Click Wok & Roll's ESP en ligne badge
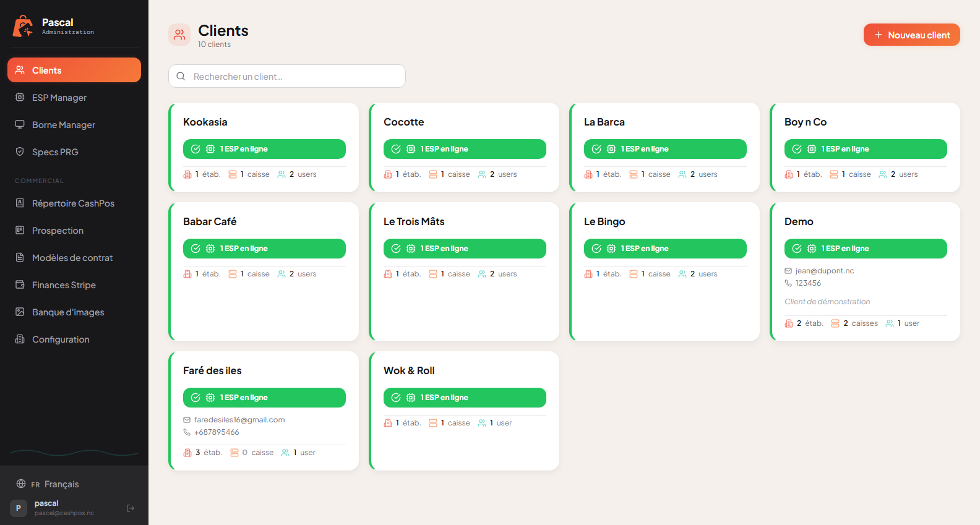This screenshot has width=980, height=525. (x=465, y=398)
